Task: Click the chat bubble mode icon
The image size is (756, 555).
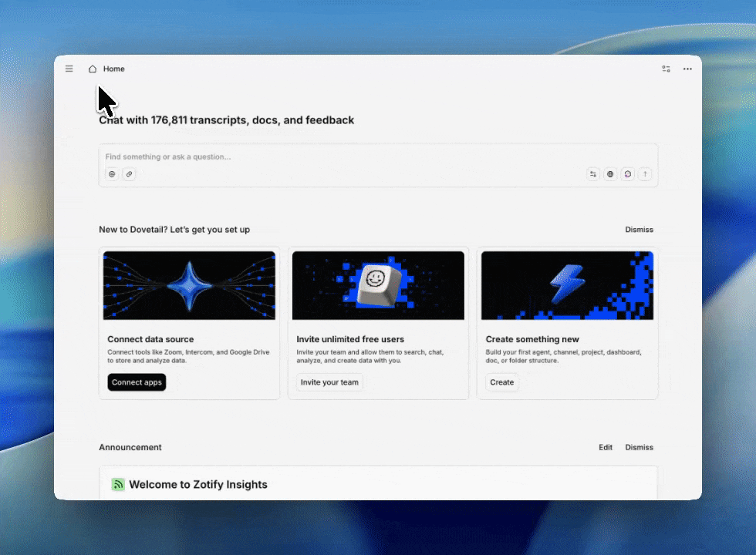Action: (628, 174)
